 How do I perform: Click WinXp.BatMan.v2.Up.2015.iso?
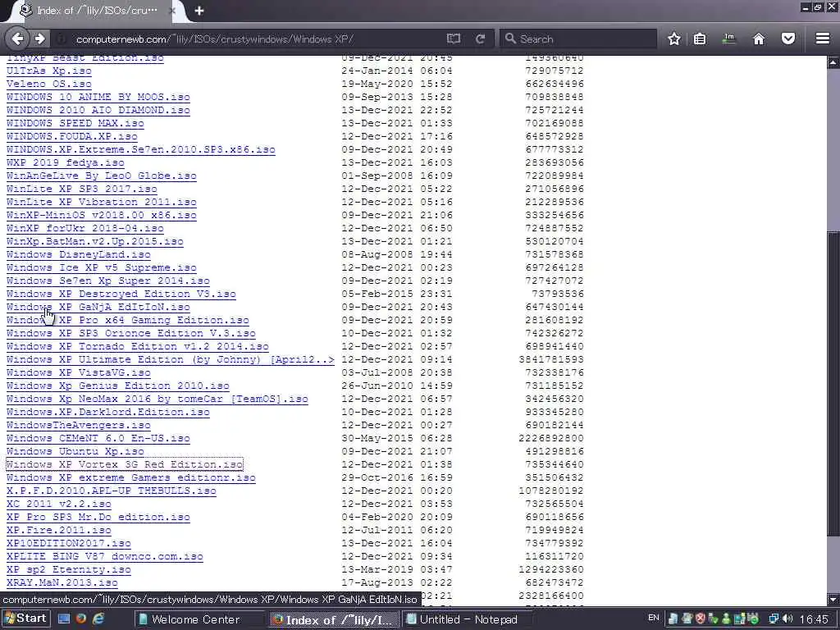(x=95, y=242)
